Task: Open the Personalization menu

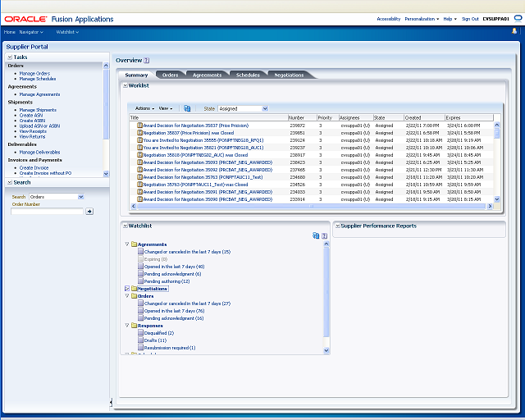Action: (x=422, y=19)
